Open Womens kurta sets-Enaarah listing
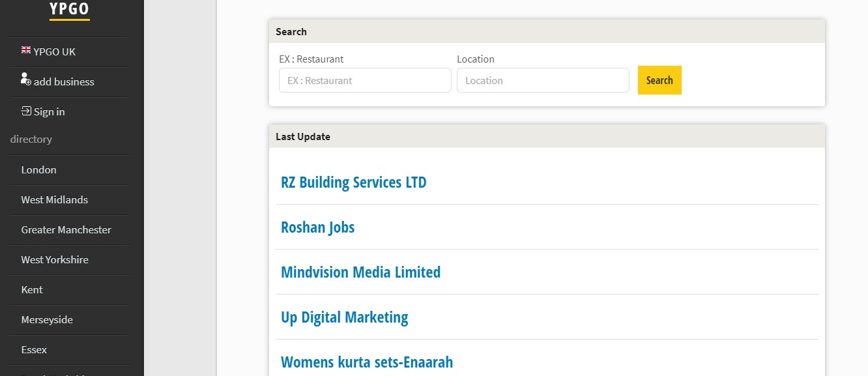 pos(366,362)
